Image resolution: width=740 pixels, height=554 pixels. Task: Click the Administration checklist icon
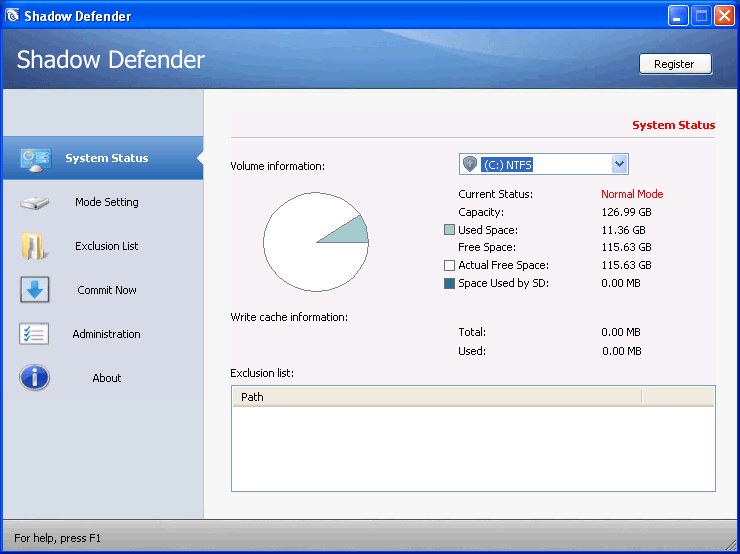point(34,334)
